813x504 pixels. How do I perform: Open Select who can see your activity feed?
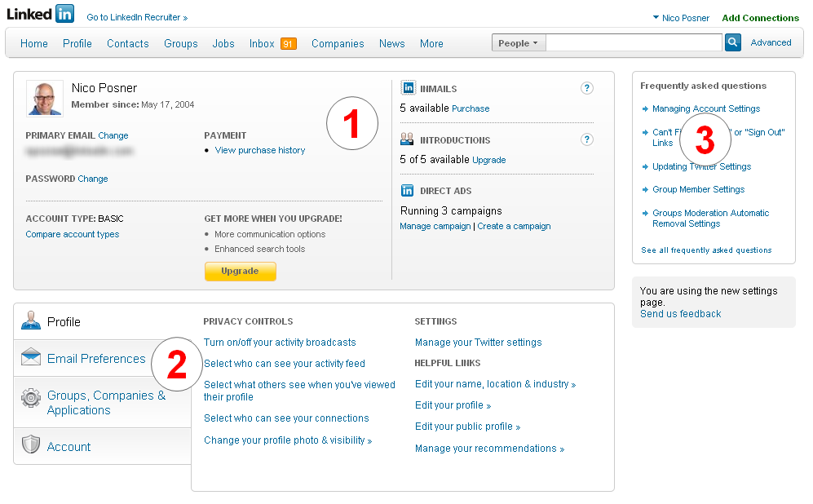click(x=284, y=364)
